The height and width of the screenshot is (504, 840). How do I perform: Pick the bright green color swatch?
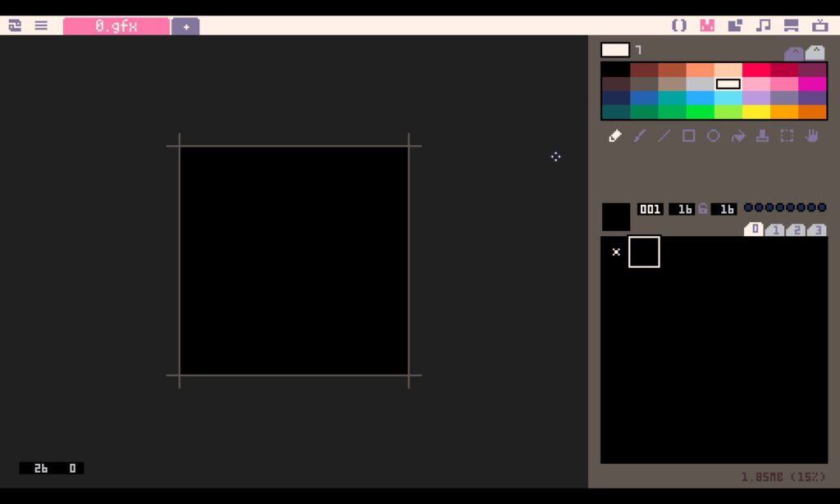tap(700, 112)
